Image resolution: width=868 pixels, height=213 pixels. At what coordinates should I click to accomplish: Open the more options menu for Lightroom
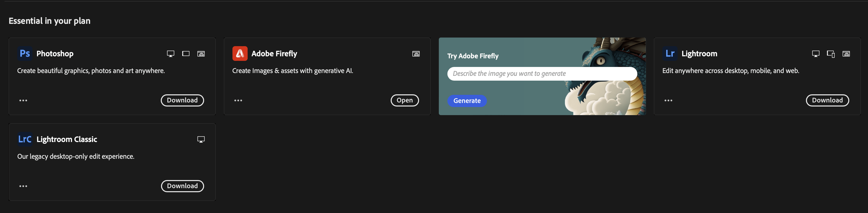click(x=668, y=101)
